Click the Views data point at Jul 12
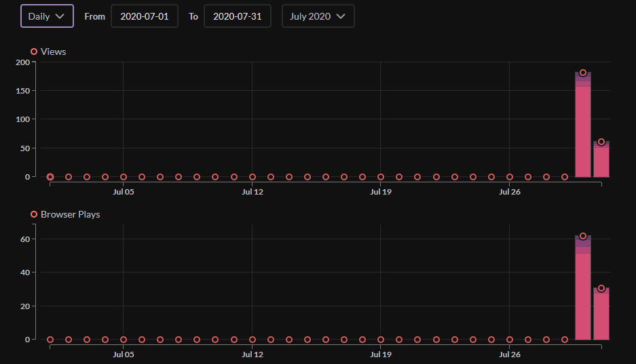Viewport: 636px width, 364px height. pos(252,177)
